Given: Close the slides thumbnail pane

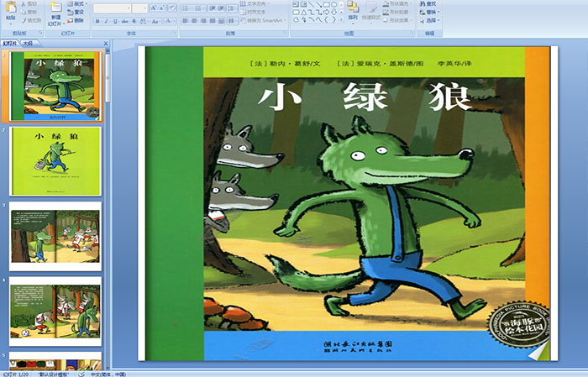Looking at the screenshot, I should (106, 44).
